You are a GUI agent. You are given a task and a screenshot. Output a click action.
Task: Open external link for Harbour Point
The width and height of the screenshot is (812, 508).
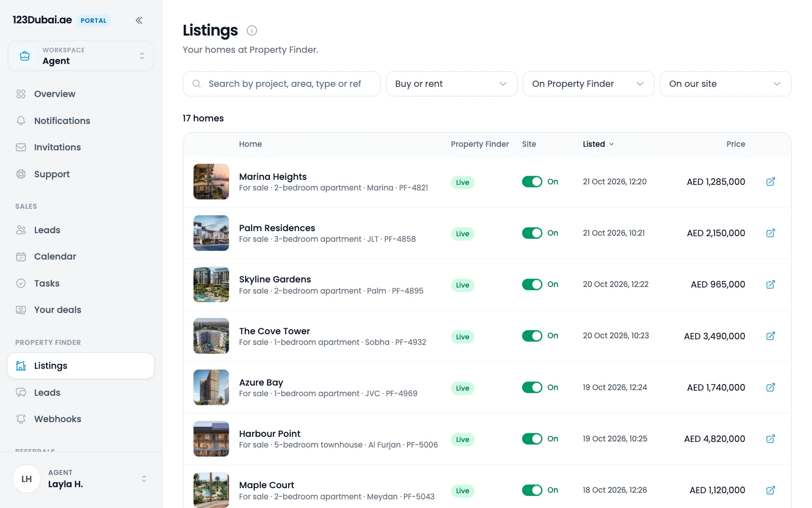pos(770,439)
